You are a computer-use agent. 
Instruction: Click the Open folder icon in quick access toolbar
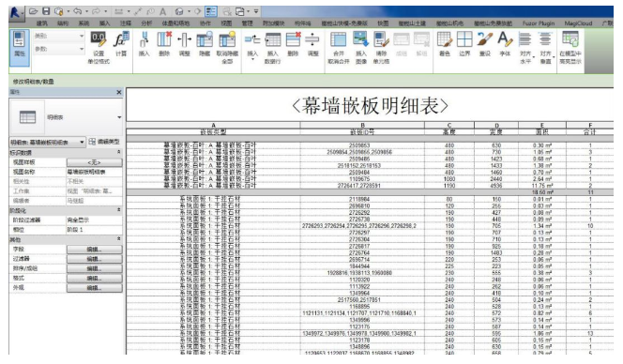click(x=34, y=11)
